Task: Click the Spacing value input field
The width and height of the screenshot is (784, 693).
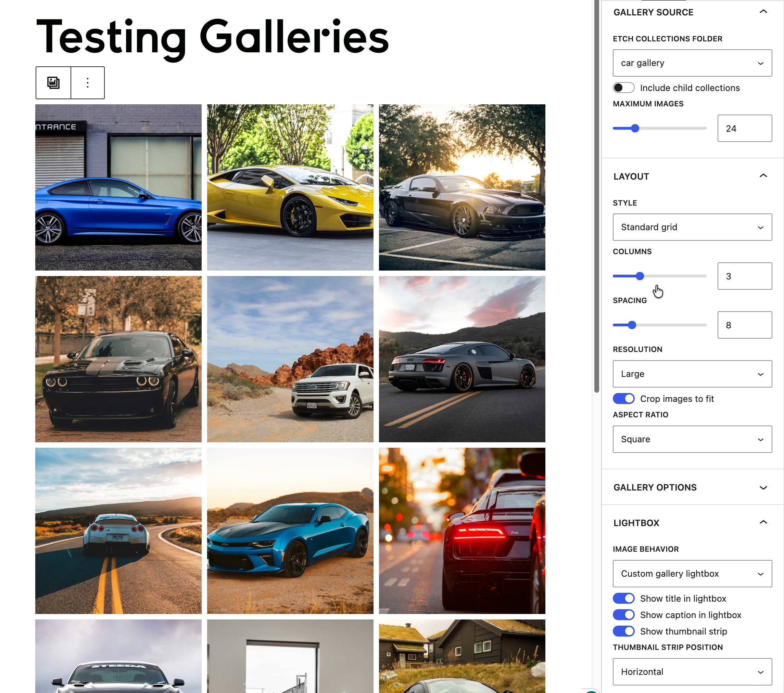Action: pyautogui.click(x=745, y=325)
